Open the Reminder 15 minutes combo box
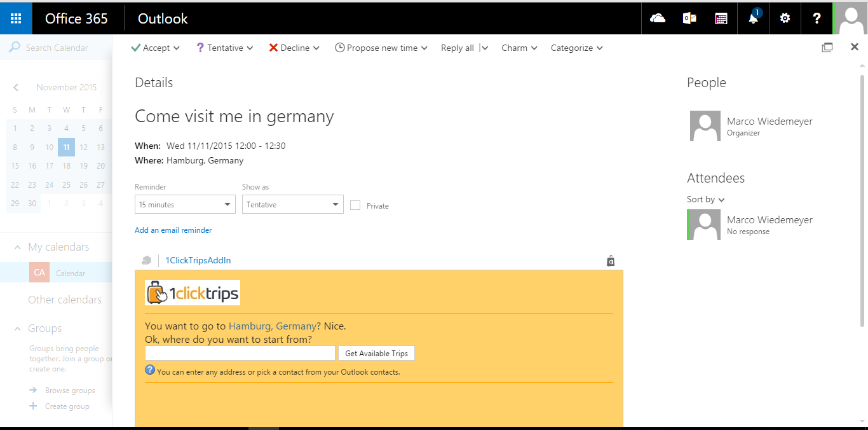Image resolution: width=868 pixels, height=430 pixels. (186, 204)
